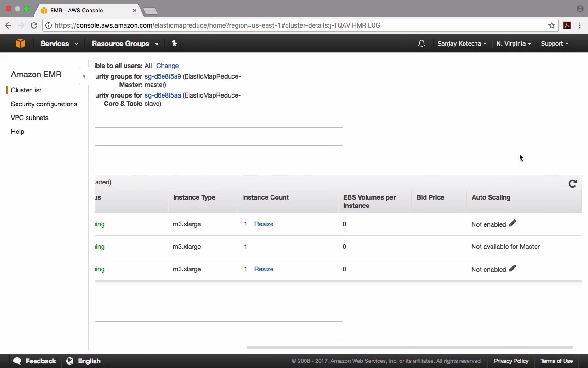View site information icon in address bar
The image size is (588, 368).
click(49, 25)
